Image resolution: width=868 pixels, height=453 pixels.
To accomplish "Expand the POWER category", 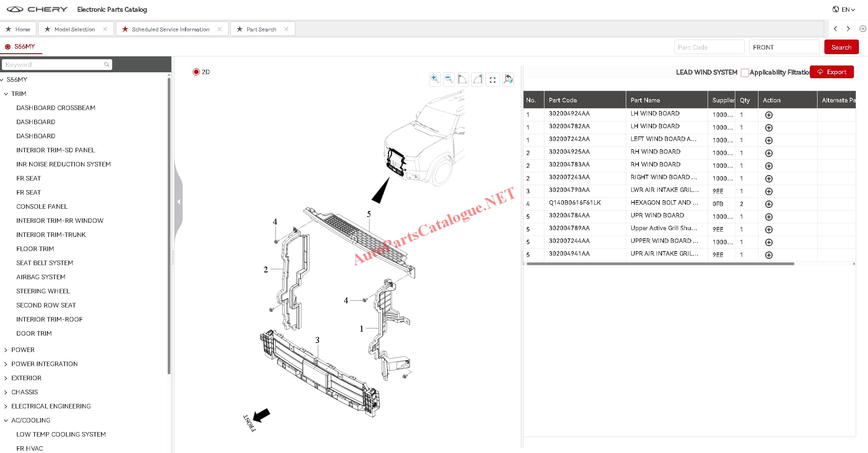I will 6,350.
